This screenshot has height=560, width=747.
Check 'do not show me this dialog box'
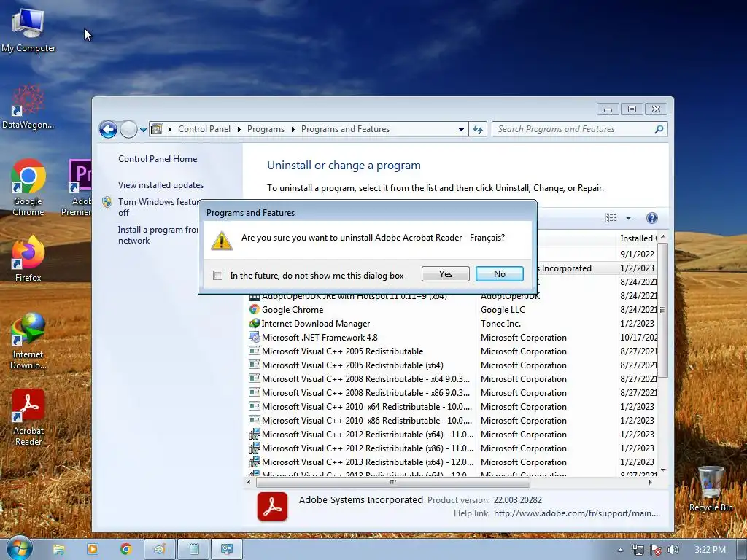coord(217,275)
